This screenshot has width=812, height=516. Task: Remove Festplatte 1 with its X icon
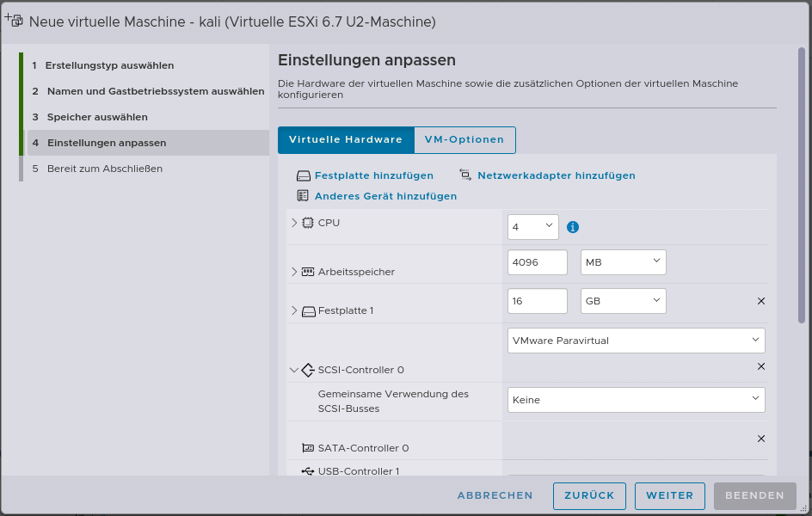[760, 301]
